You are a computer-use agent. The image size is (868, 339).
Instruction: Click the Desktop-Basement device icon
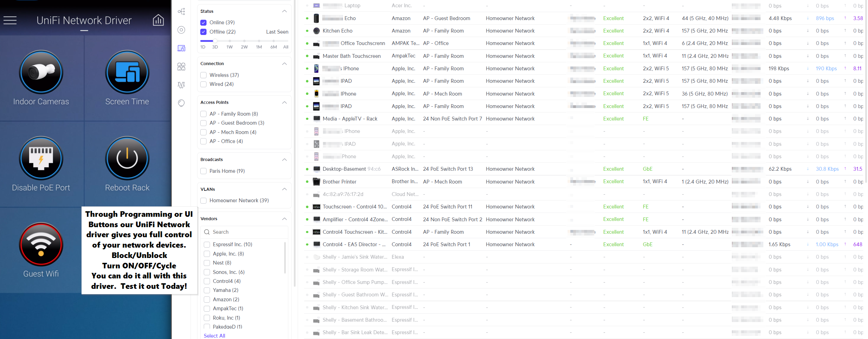(316, 169)
